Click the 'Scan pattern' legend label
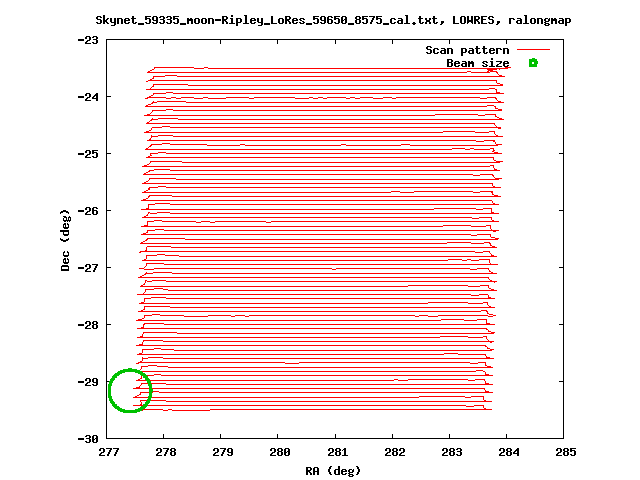This screenshot has height=480, width=640. pyautogui.click(x=467, y=50)
